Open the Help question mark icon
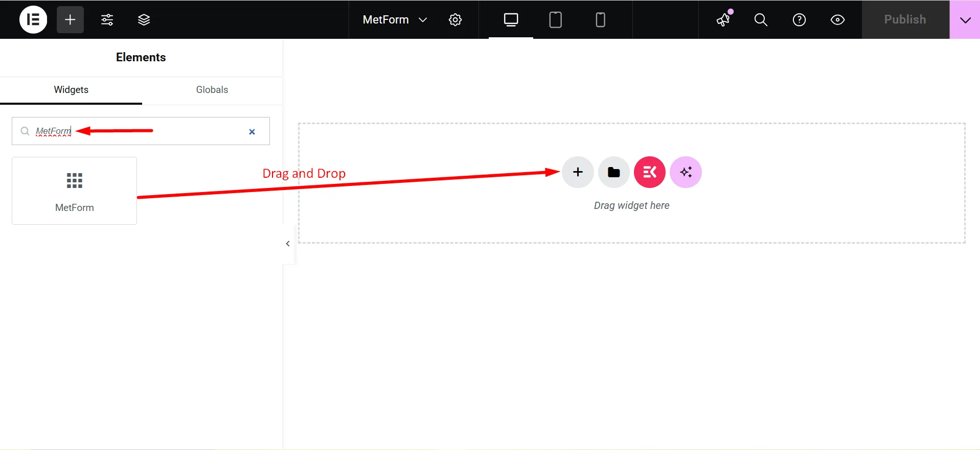This screenshot has width=980, height=450. pos(799,19)
